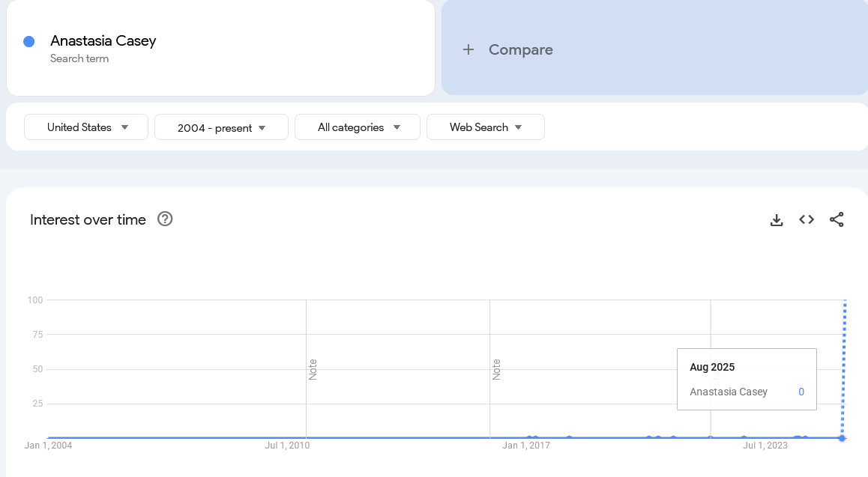Click the Compare button to add a term
868x477 pixels.
click(655, 47)
